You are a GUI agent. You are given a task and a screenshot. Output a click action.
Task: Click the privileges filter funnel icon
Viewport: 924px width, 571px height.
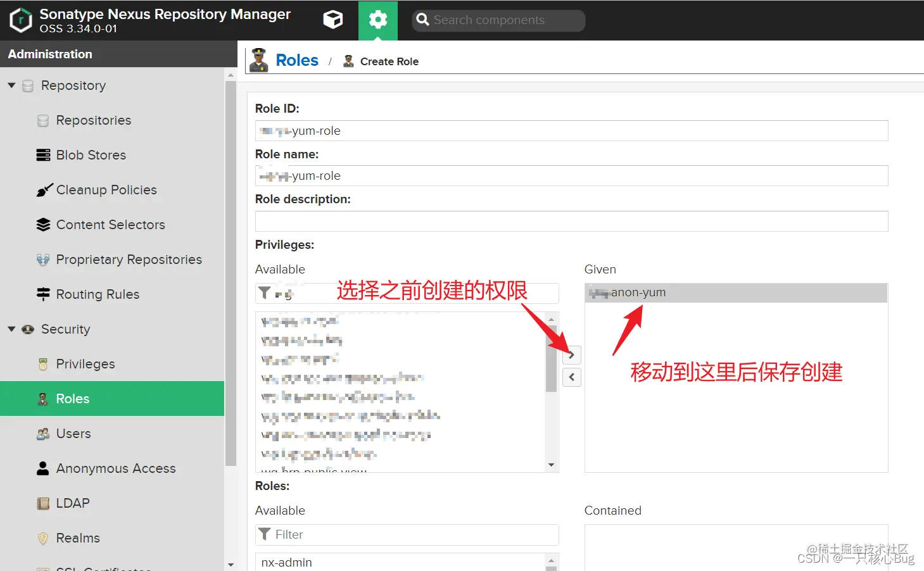point(265,292)
